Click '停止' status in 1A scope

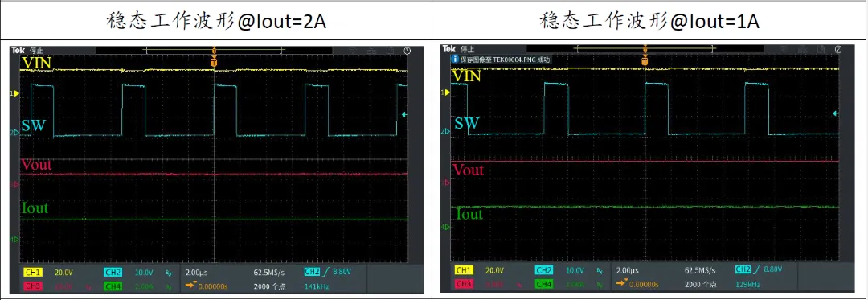point(468,49)
